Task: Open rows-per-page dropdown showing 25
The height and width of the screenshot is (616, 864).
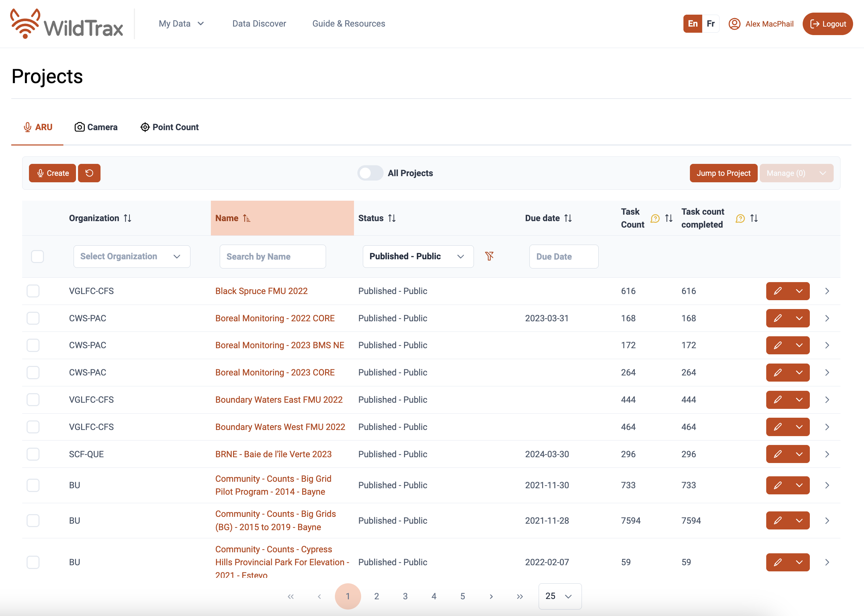Action: click(559, 596)
